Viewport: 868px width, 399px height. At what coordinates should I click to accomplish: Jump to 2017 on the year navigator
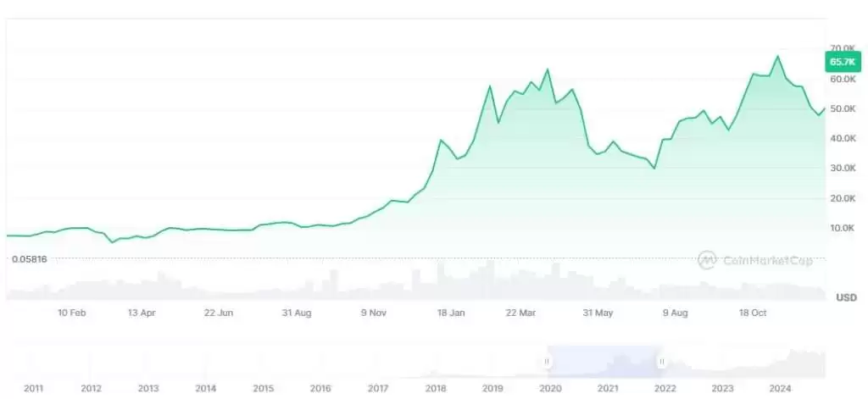pos(378,388)
